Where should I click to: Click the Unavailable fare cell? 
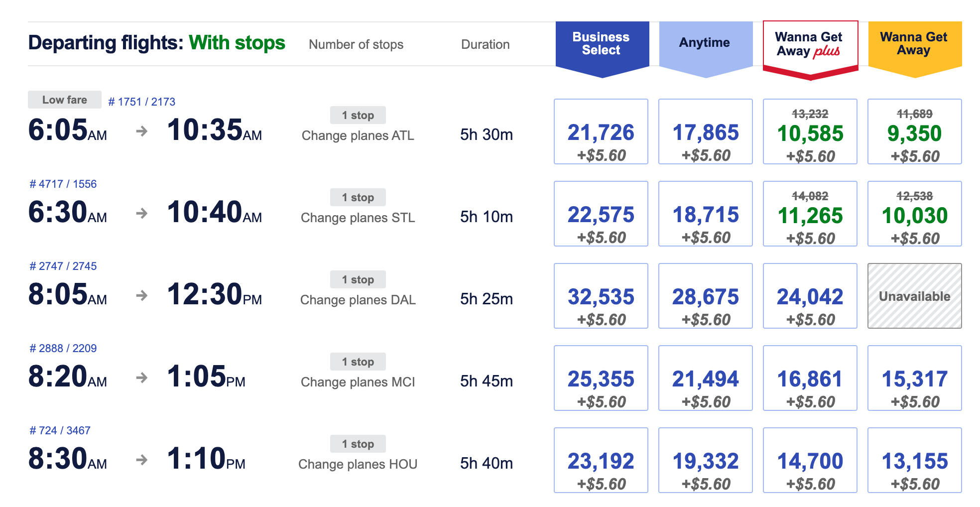click(914, 295)
